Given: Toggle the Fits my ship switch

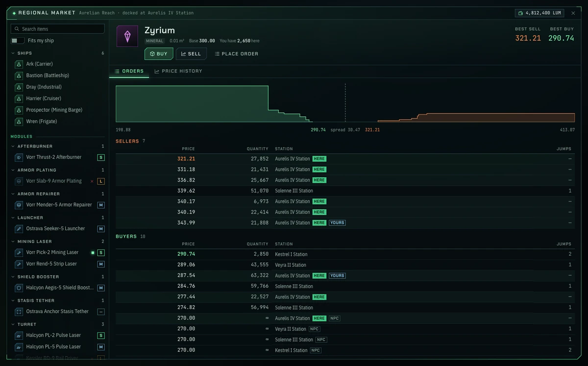Looking at the screenshot, I should coord(18,41).
